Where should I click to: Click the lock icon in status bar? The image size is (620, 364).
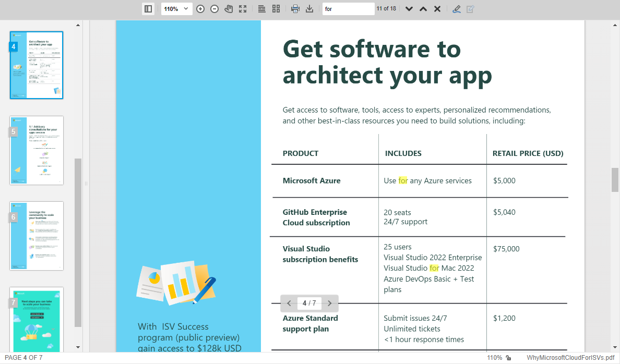coord(508,358)
